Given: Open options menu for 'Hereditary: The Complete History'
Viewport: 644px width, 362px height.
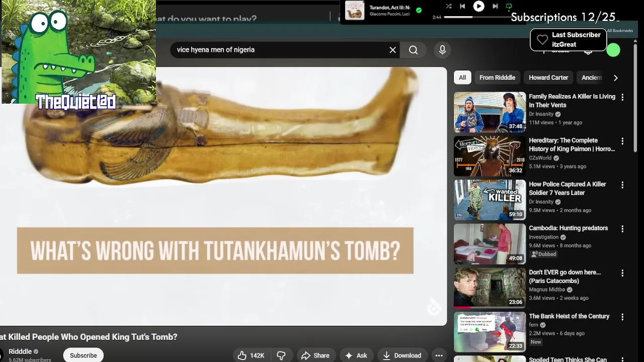Looking at the screenshot, I should point(622,141).
